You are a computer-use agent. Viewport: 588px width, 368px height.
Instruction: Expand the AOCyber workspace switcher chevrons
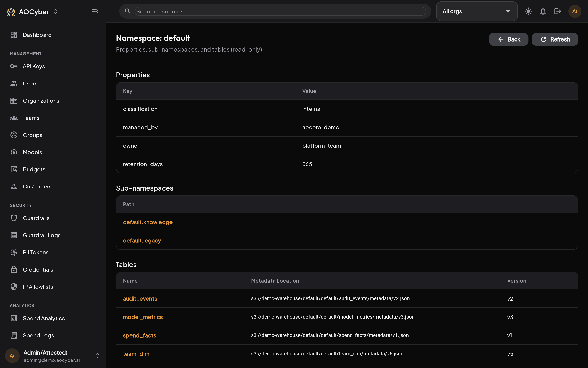tap(55, 11)
